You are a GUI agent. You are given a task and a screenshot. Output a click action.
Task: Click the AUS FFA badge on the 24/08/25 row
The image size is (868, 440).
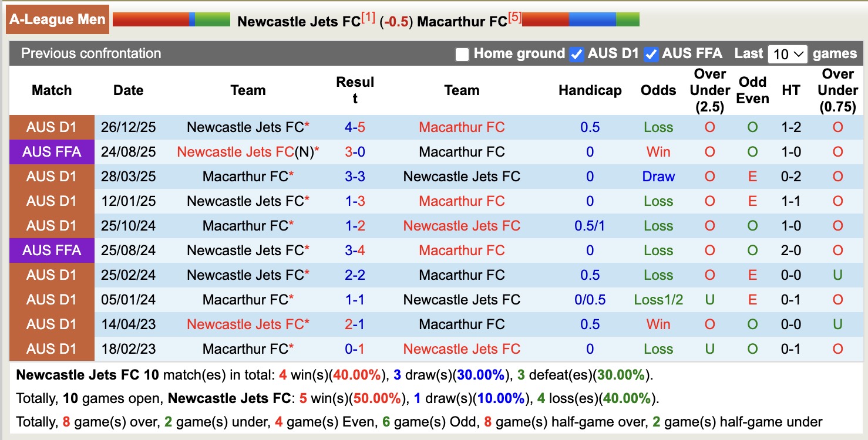pos(51,151)
